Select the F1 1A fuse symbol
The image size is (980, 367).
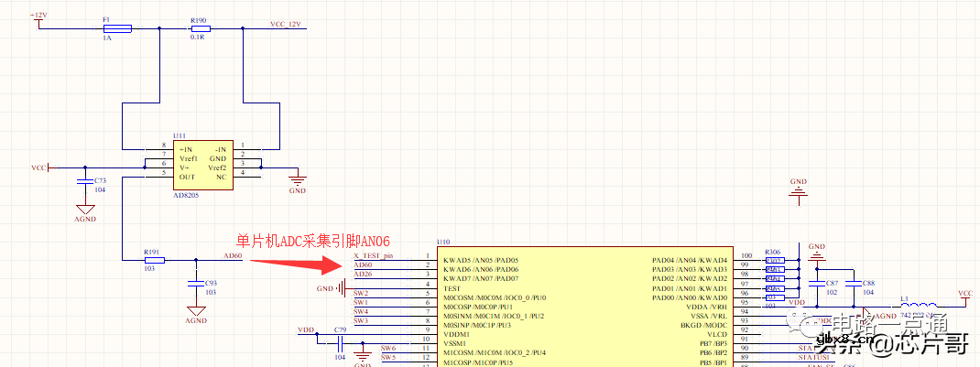117,28
